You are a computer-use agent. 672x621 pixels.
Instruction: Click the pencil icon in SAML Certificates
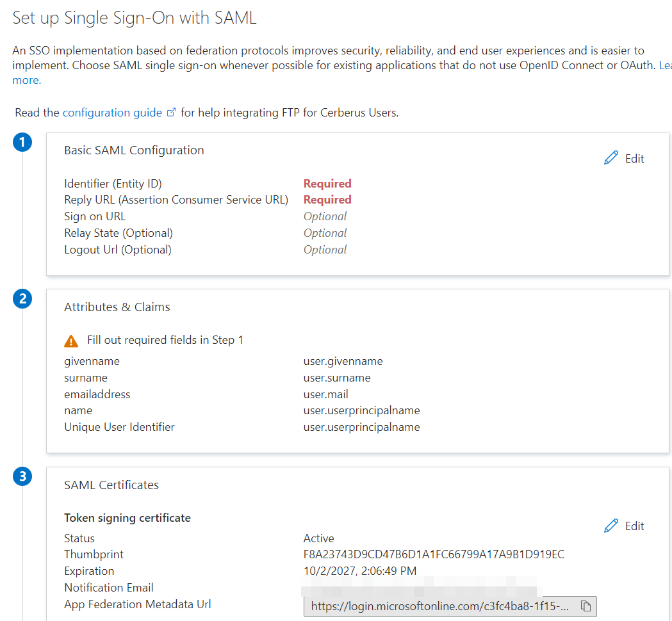(x=611, y=526)
